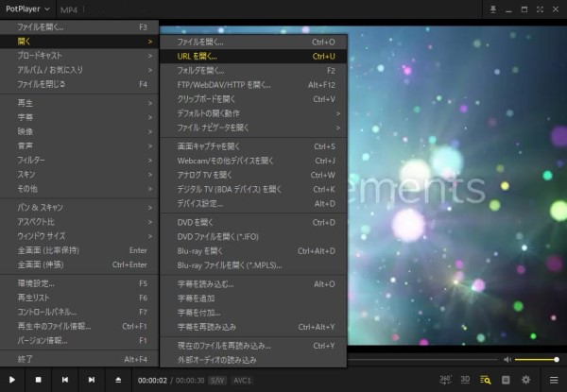The height and width of the screenshot is (392, 567).
Task: Expand the 再生 submenu
Action: (79, 103)
